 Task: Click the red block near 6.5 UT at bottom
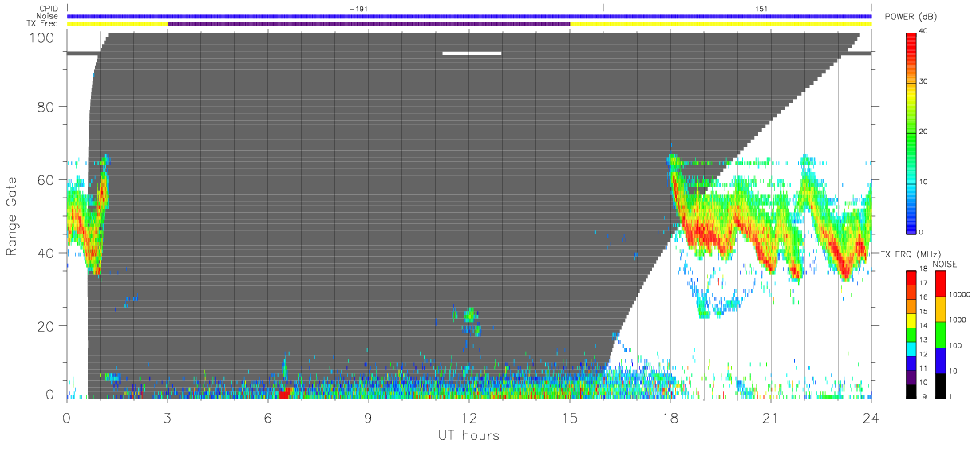[x=284, y=394]
